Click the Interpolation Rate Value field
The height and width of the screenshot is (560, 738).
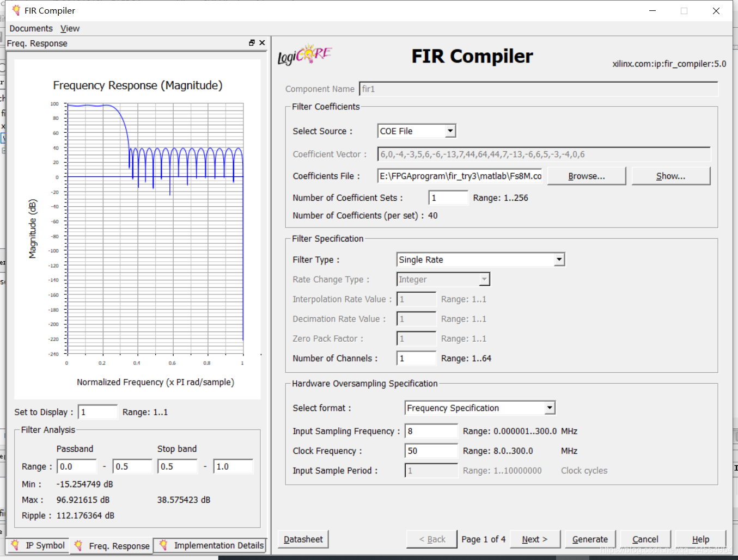(417, 299)
